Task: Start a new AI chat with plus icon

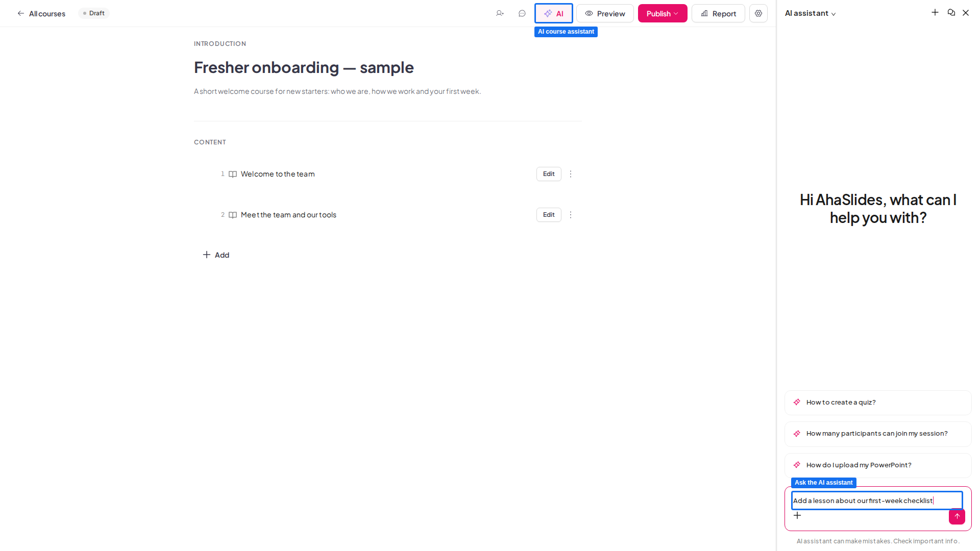Action: pos(935,12)
